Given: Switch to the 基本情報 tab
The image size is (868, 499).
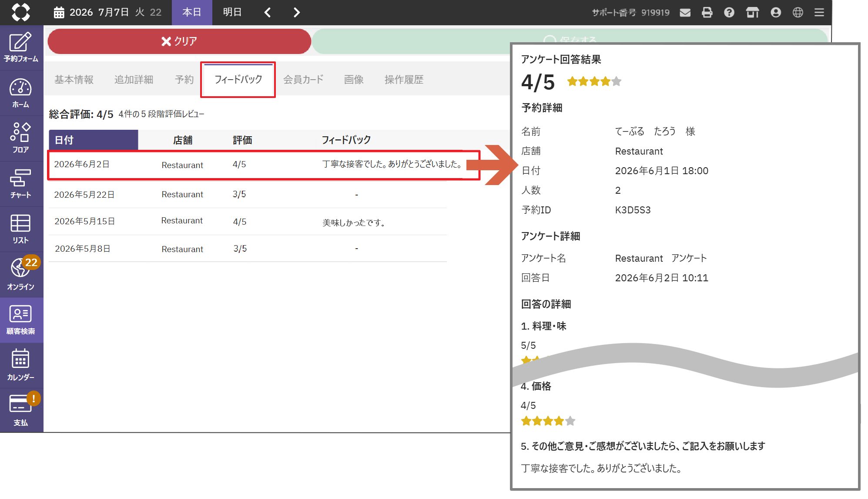Looking at the screenshot, I should [74, 80].
